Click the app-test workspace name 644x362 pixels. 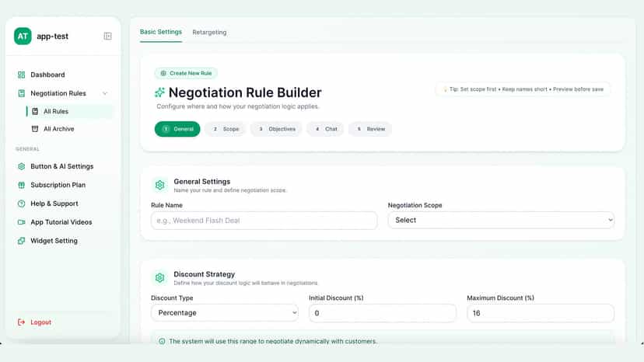pyautogui.click(x=53, y=36)
